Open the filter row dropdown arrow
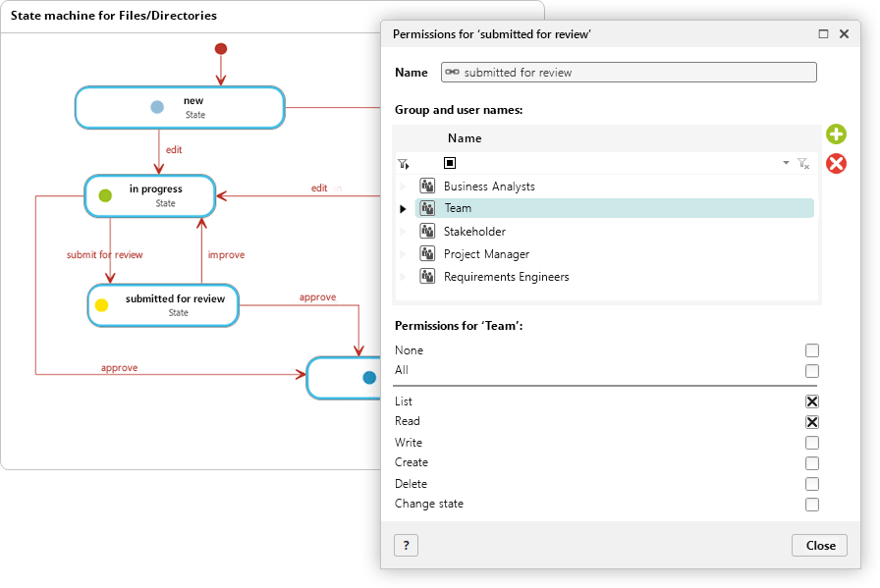 coord(787,163)
